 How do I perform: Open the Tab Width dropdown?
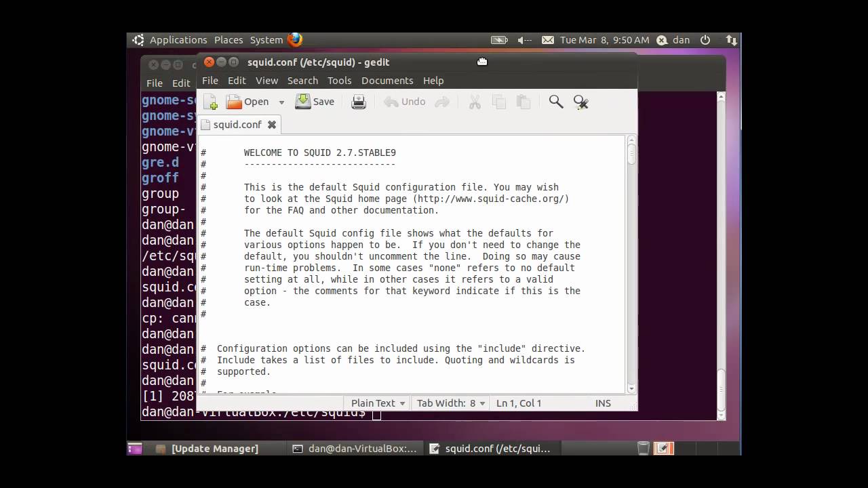(451, 403)
